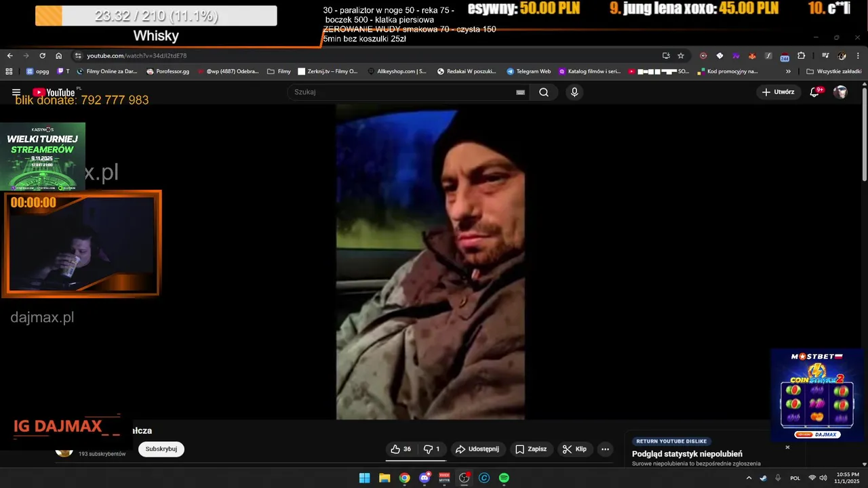Click the Udostępnij share button
The image size is (868, 488).
point(477,449)
